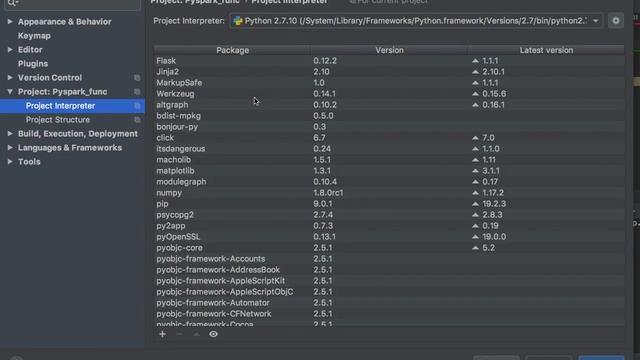Sort by the Latest version column header

[546, 50]
